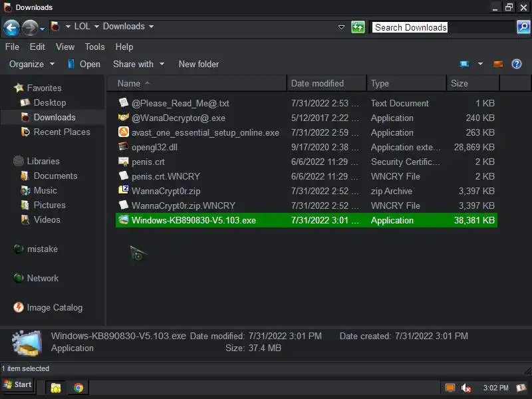The image size is (532, 399).
Task: Open the Share with dropdown
Action: pyautogui.click(x=138, y=64)
